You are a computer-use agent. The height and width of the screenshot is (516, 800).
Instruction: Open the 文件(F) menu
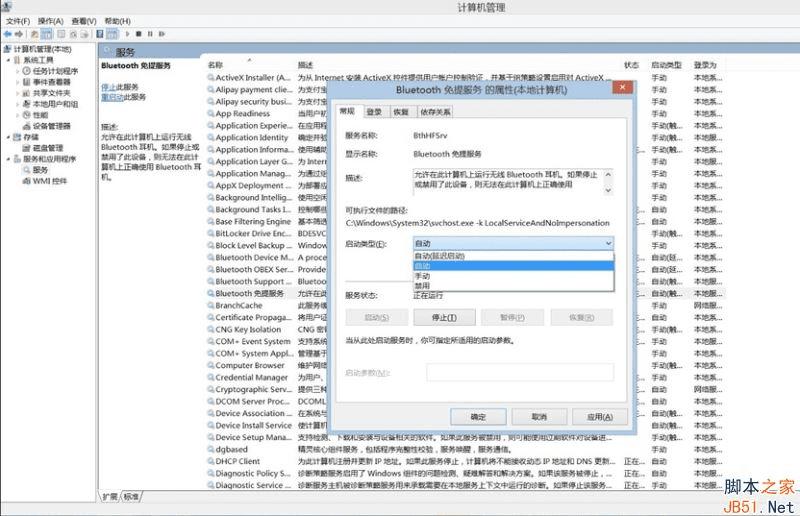pyautogui.click(x=18, y=21)
